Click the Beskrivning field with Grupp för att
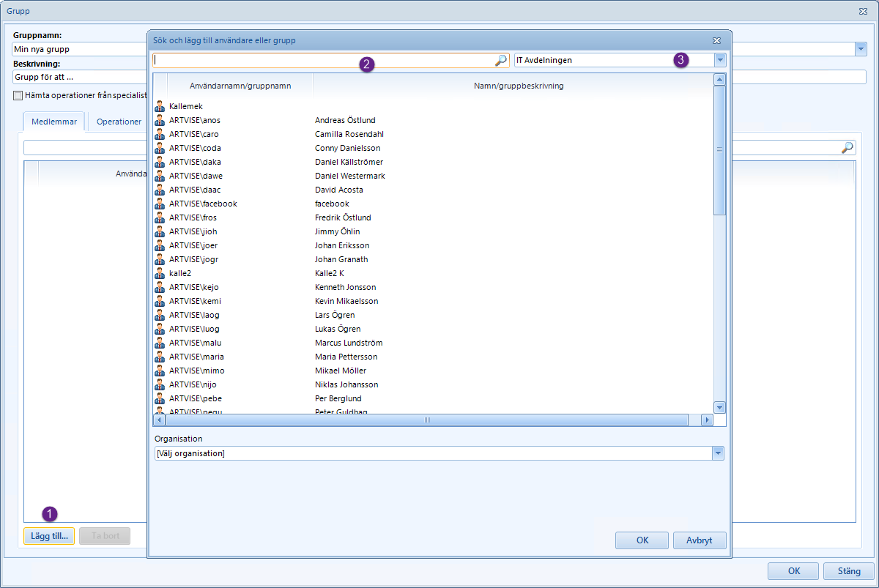The width and height of the screenshot is (879, 588). (x=81, y=77)
